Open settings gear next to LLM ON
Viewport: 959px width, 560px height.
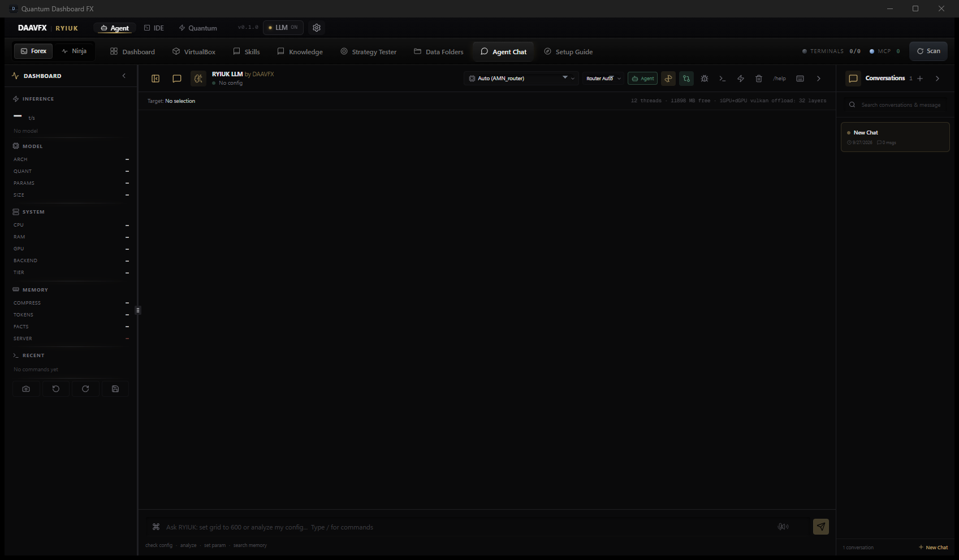tap(317, 28)
